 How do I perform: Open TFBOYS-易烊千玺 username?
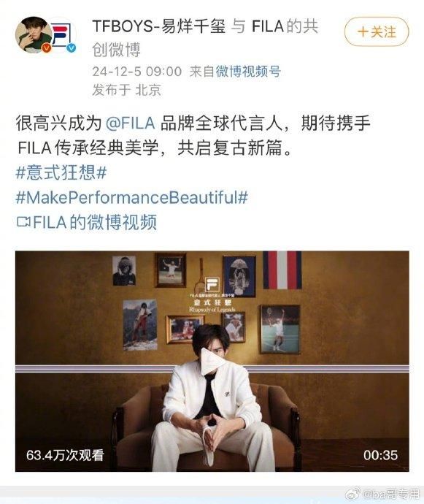click(x=159, y=26)
